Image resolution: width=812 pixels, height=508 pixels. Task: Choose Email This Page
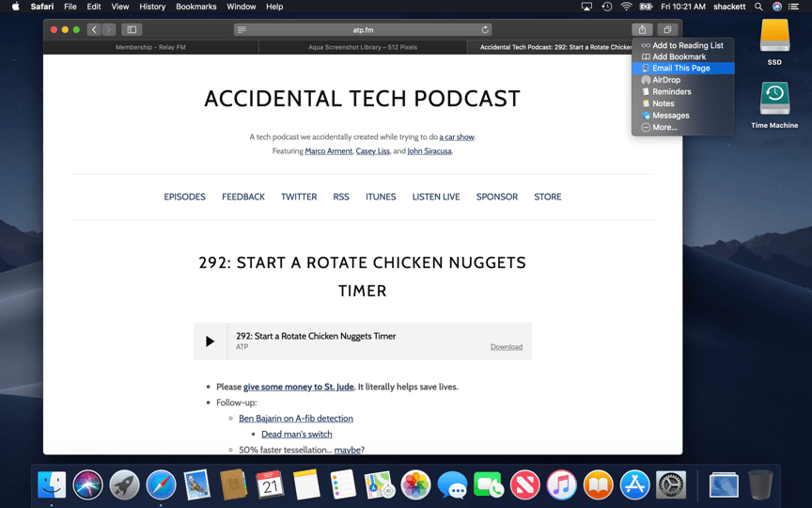tap(682, 68)
